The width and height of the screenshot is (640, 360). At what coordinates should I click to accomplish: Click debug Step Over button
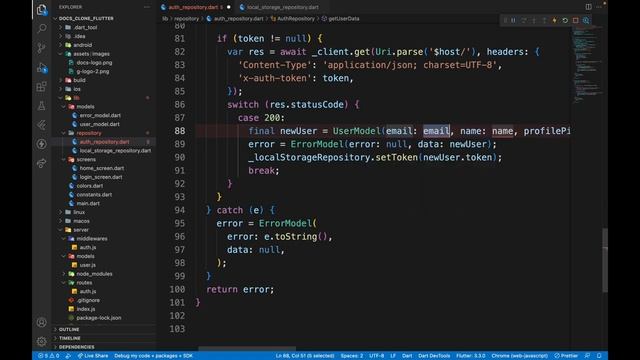pyautogui.click(x=524, y=20)
